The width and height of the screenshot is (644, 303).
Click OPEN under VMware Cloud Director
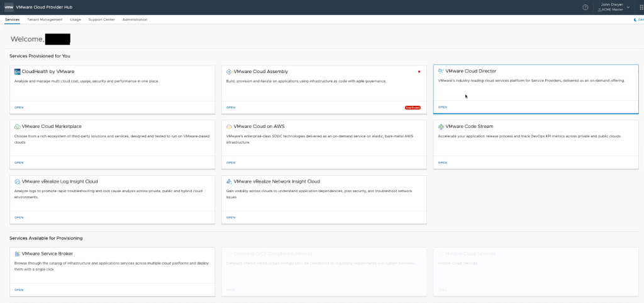(443, 107)
